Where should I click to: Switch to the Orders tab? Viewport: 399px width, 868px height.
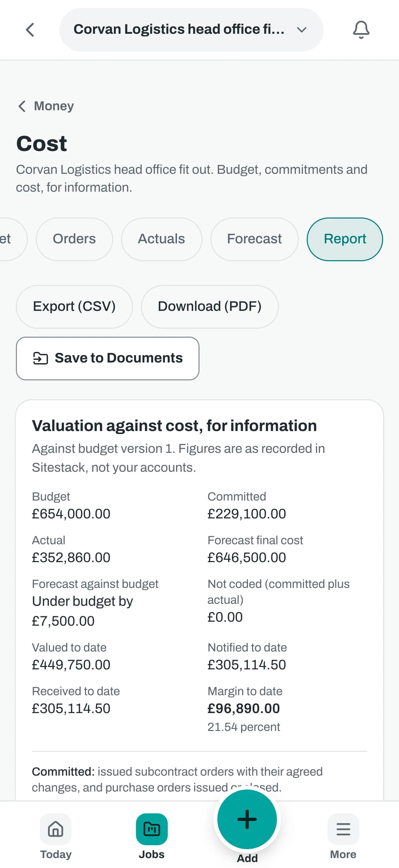coord(74,239)
